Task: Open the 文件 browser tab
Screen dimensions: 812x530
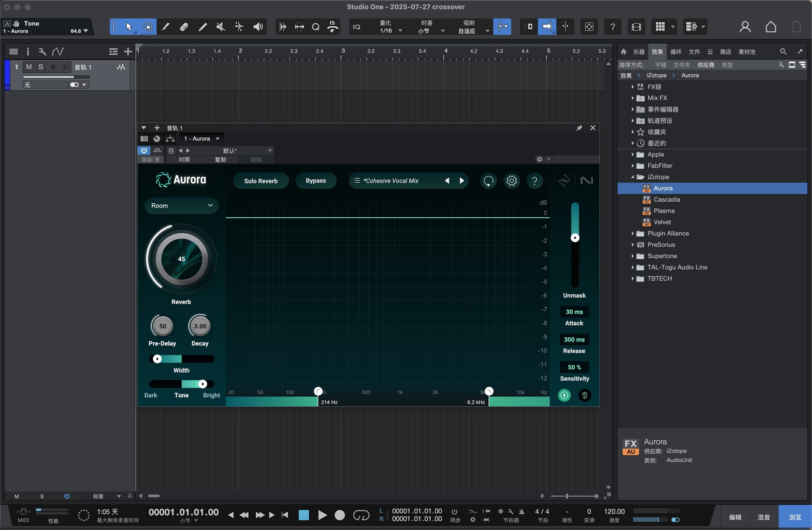Action: coord(694,52)
